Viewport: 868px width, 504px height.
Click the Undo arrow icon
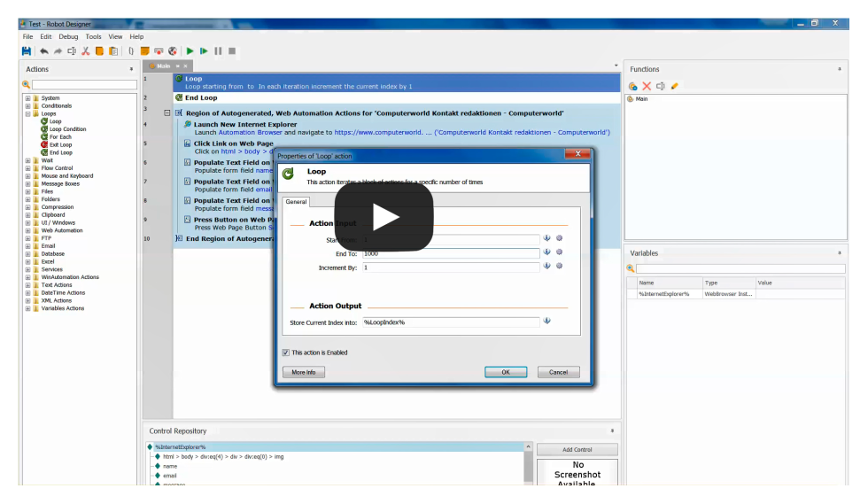pos(43,51)
